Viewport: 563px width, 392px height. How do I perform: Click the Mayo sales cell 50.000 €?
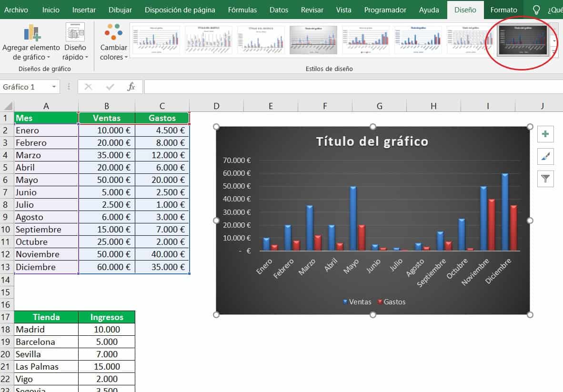pyautogui.click(x=107, y=180)
